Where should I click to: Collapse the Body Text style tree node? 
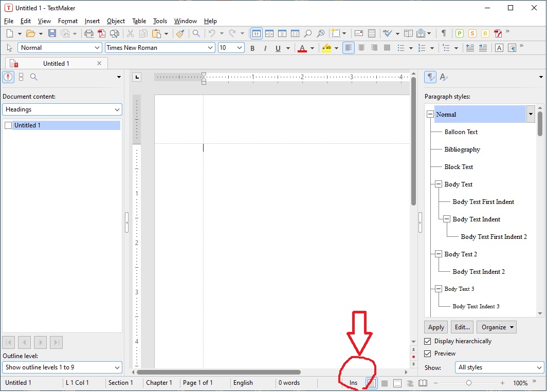439,184
